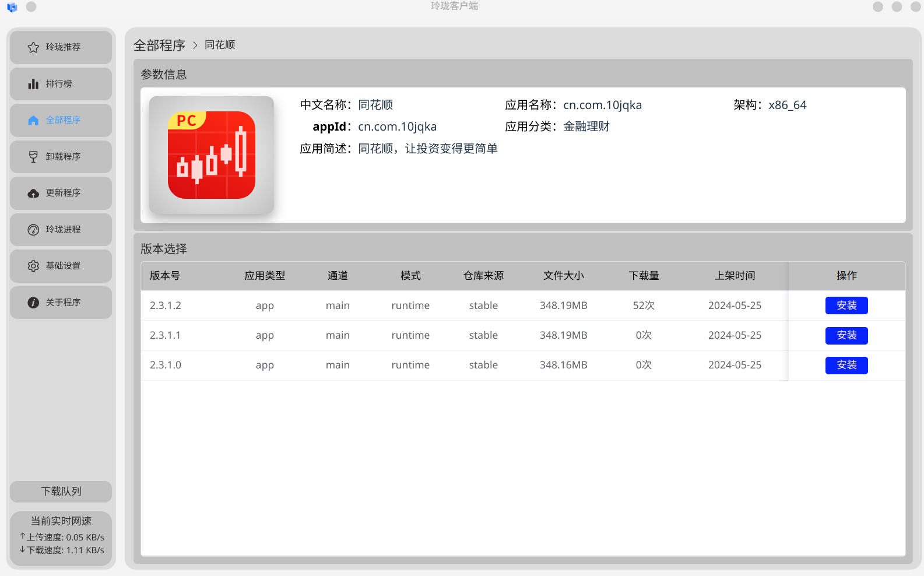Screen dimensions: 924x576
Task: Click the info icon for 关于程序
Action: pyautogui.click(x=33, y=303)
